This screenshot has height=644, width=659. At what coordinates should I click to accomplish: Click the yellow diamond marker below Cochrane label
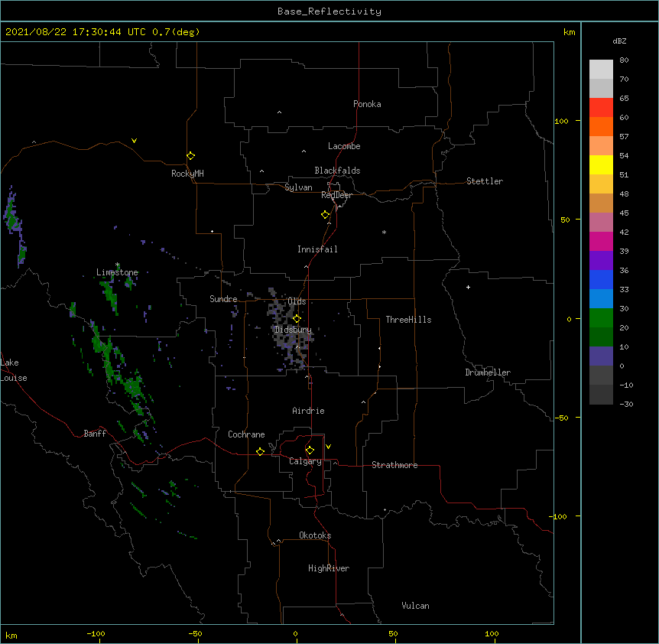[260, 451]
